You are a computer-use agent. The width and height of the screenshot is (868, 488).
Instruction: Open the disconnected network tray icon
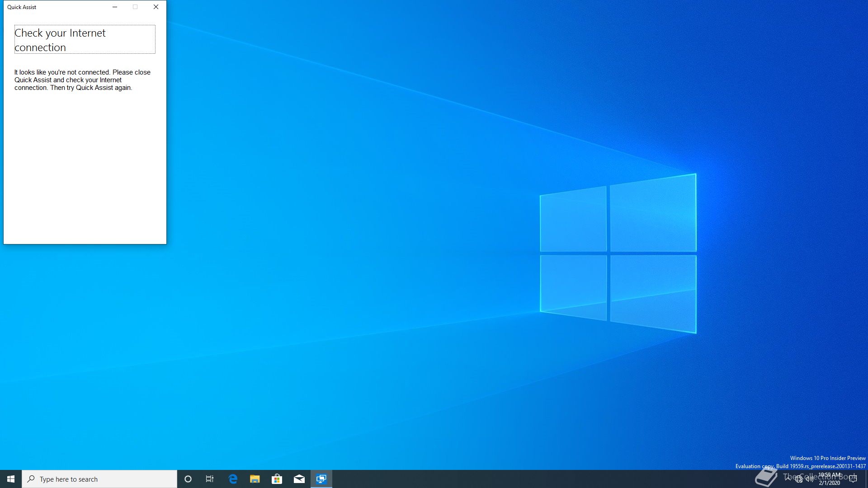click(799, 479)
